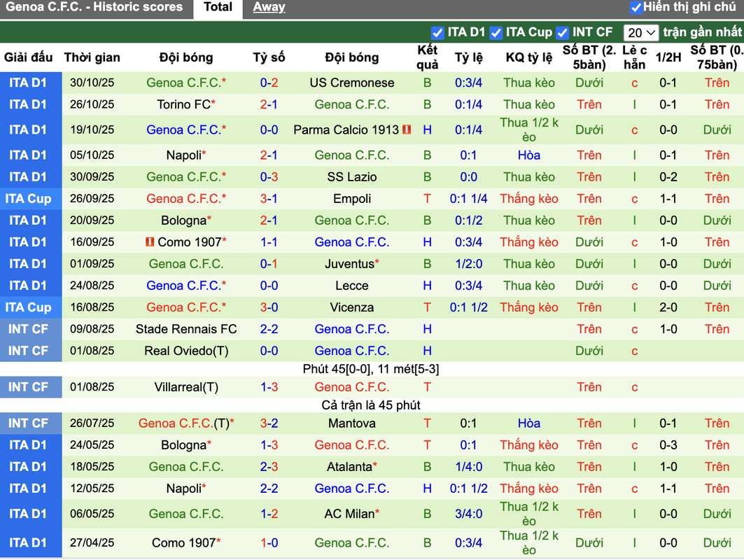The width and height of the screenshot is (744, 560).
Task: Open Juventus team link
Action: click(x=349, y=264)
